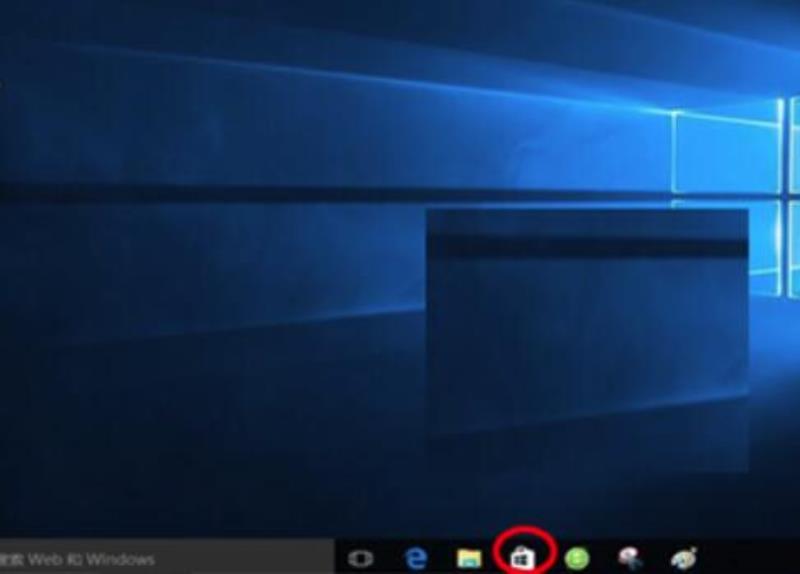This screenshot has height=574, width=800.
Task: Focus the 'Web 和 Windows' search box
Action: (167, 559)
